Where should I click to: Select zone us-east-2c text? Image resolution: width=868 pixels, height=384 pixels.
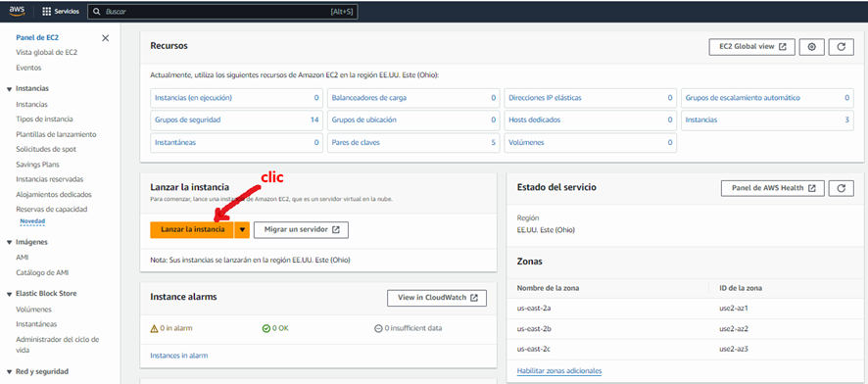533,349
